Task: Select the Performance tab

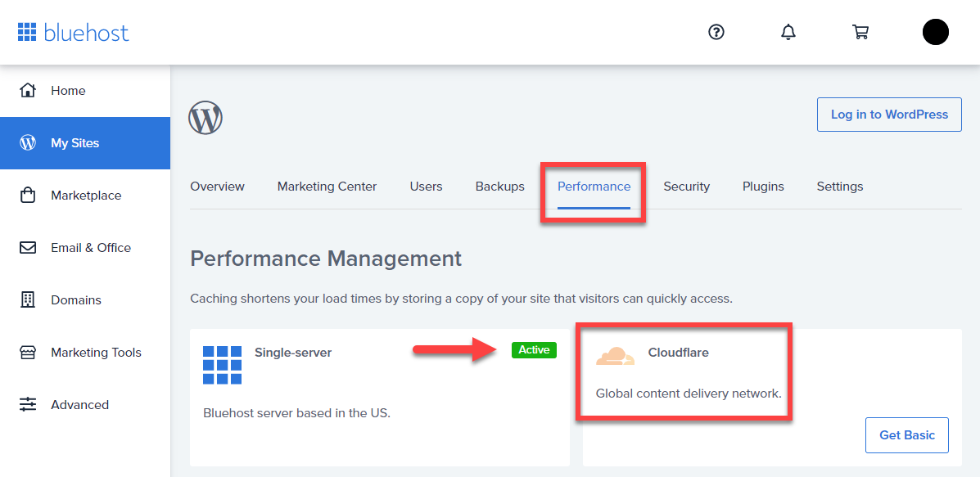Action: 594,186
